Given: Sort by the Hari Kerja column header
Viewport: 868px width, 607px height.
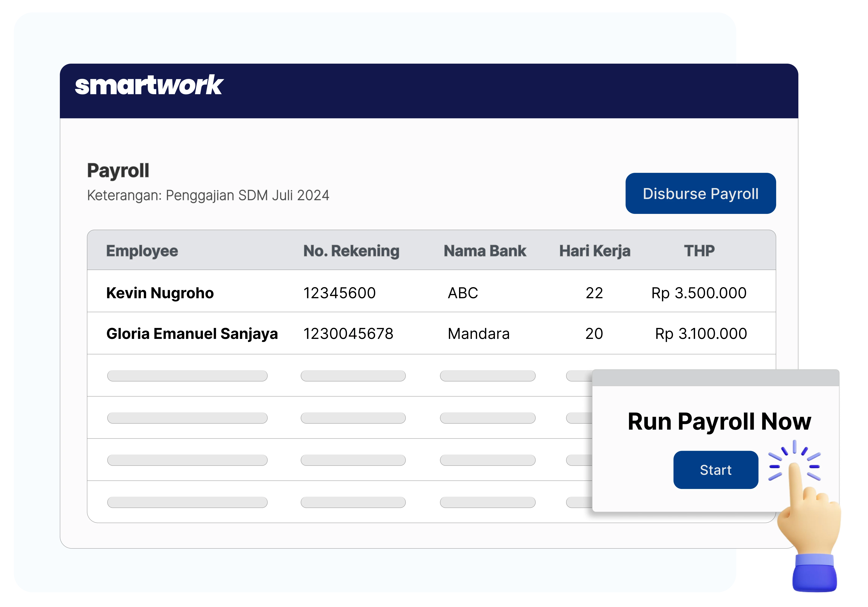Looking at the screenshot, I should [594, 250].
